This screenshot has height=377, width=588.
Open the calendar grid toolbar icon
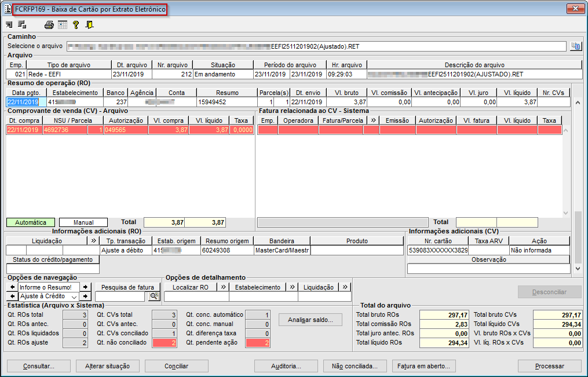[x=63, y=25]
